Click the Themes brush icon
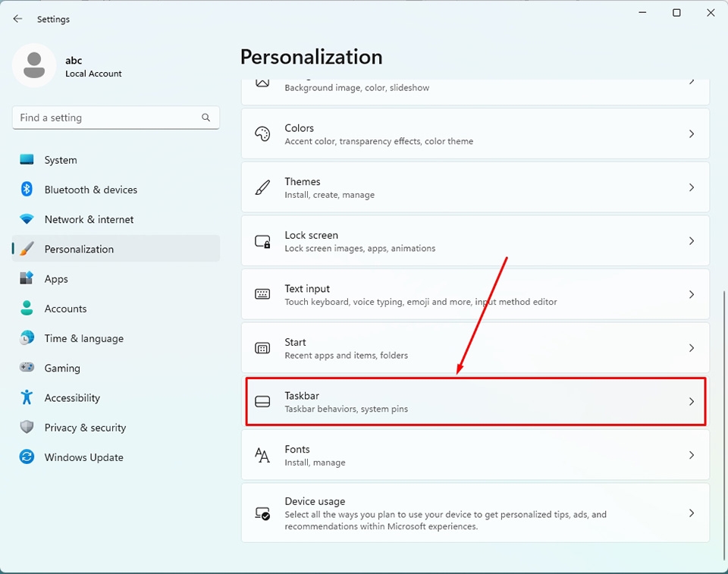The image size is (728, 574). [262, 187]
